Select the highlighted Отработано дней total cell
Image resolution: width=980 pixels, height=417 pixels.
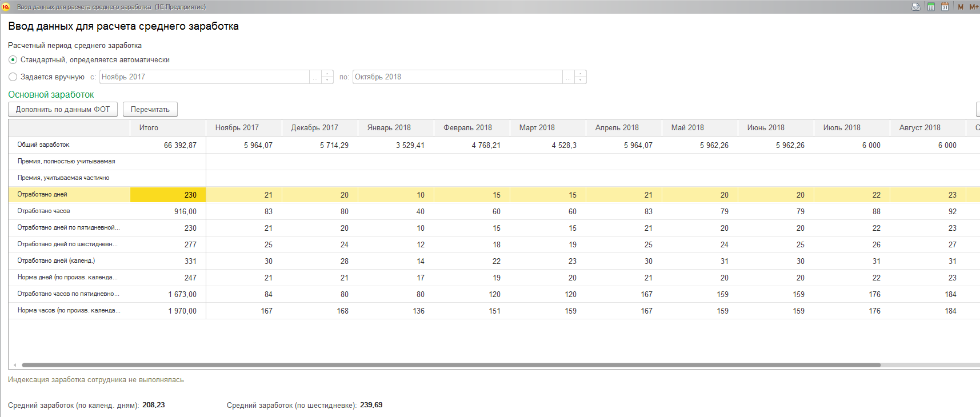[168, 195]
